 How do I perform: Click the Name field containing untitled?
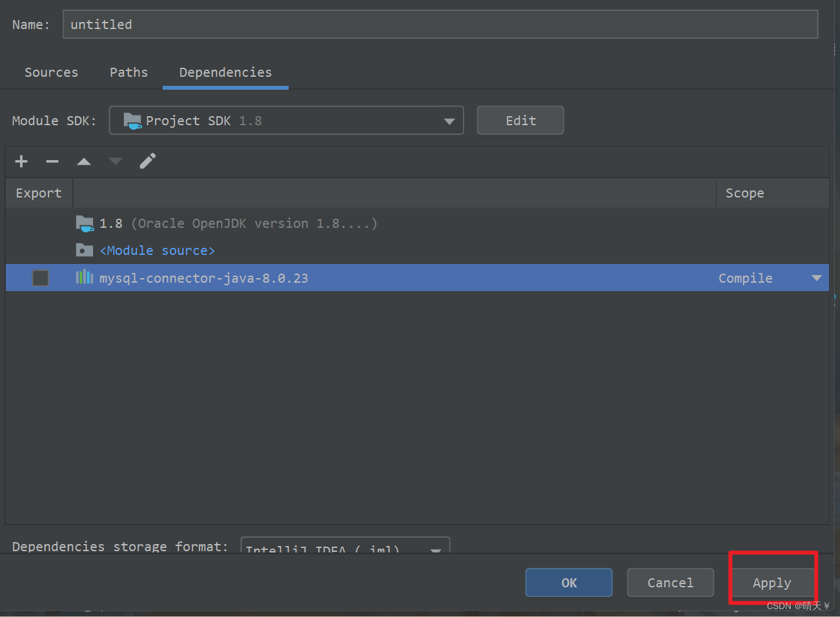click(440, 25)
